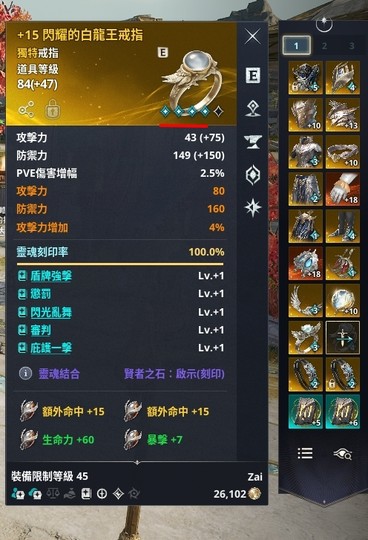Close the item tooltip panel
368x540 pixels.
[253, 37]
